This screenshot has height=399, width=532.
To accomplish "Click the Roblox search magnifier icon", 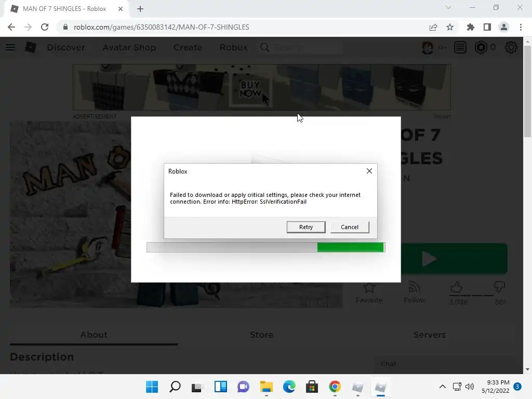I will coord(265,47).
